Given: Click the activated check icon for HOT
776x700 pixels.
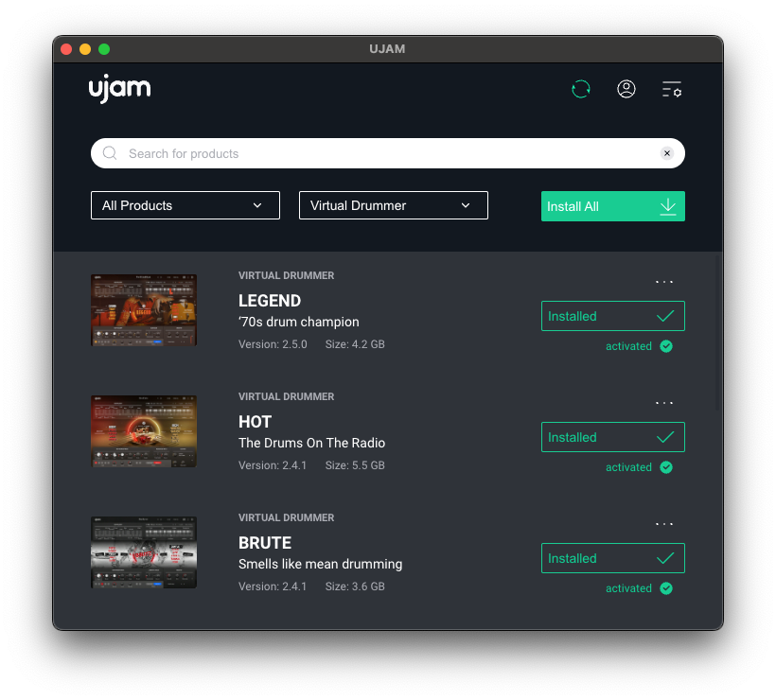Looking at the screenshot, I should 666,467.
